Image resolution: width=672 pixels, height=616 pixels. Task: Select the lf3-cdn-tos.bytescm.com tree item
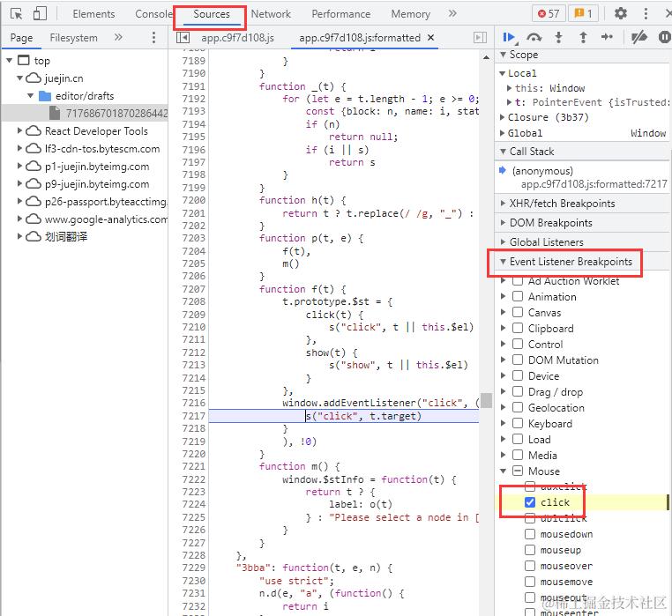102,149
